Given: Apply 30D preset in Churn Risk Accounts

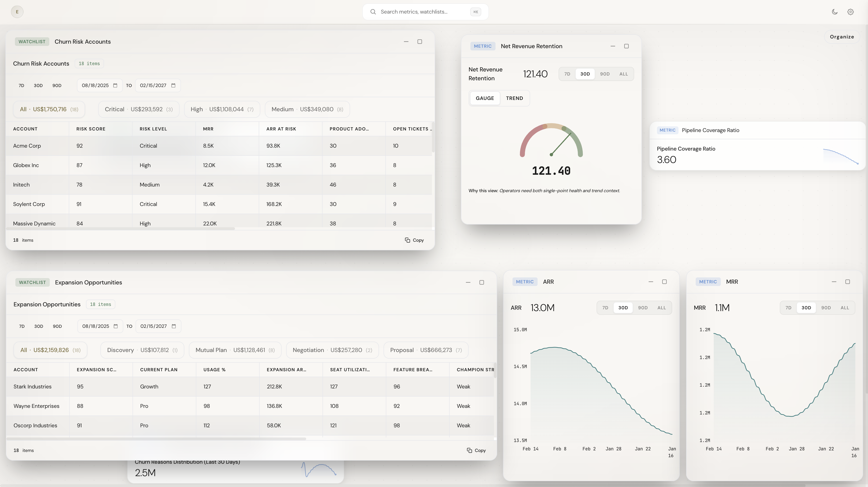Looking at the screenshot, I should (38, 85).
